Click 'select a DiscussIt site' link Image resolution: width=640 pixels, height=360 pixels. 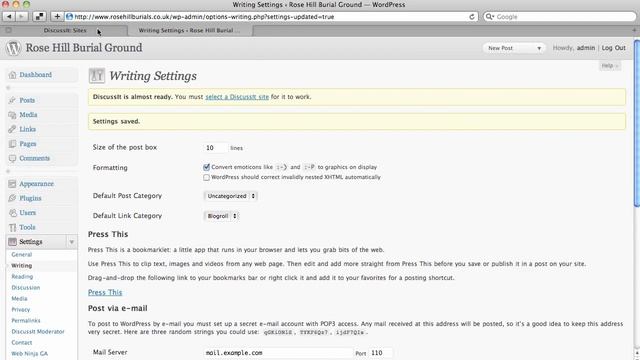pos(237,97)
